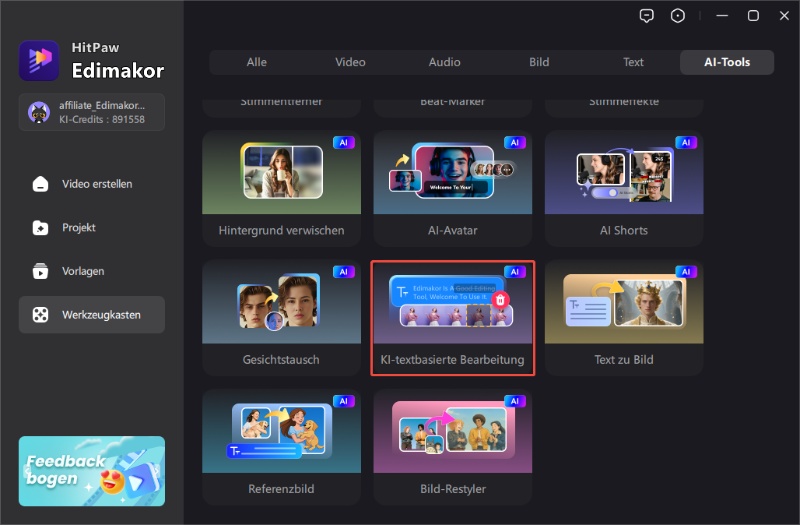Click the user avatar icon beside affiliate account

click(x=39, y=112)
